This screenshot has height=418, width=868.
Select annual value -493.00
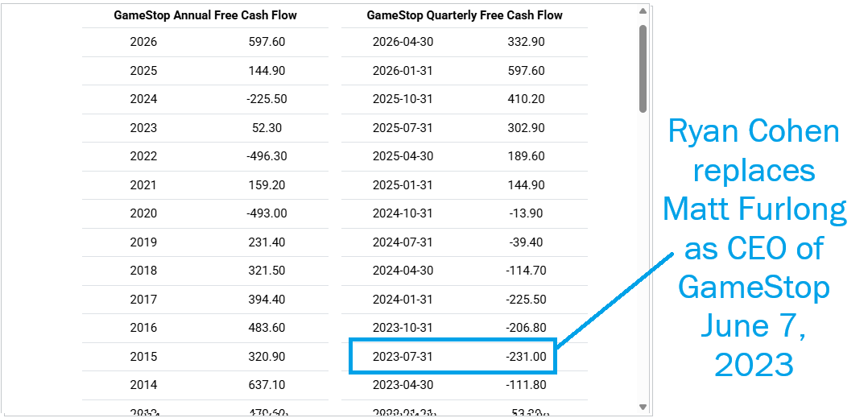pos(267,213)
